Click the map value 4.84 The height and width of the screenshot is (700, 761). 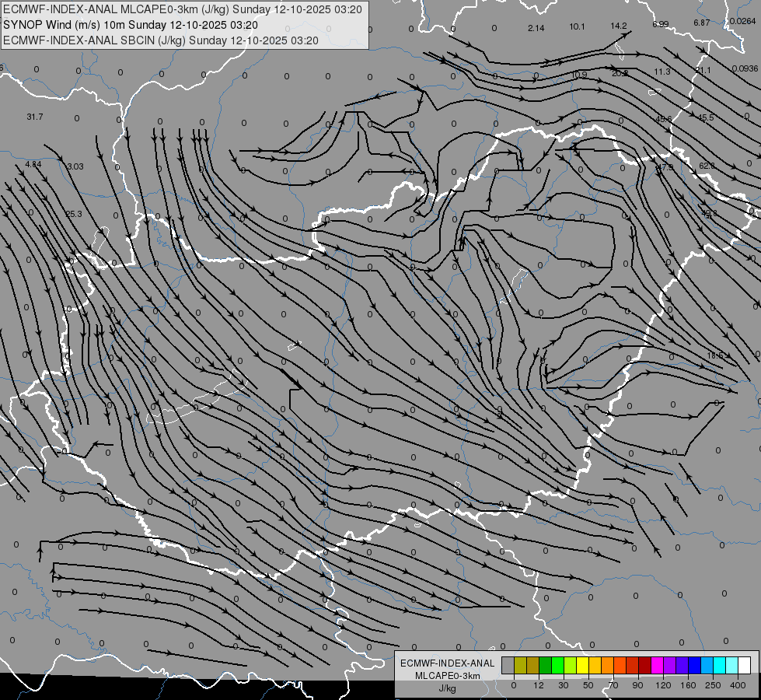coord(33,164)
